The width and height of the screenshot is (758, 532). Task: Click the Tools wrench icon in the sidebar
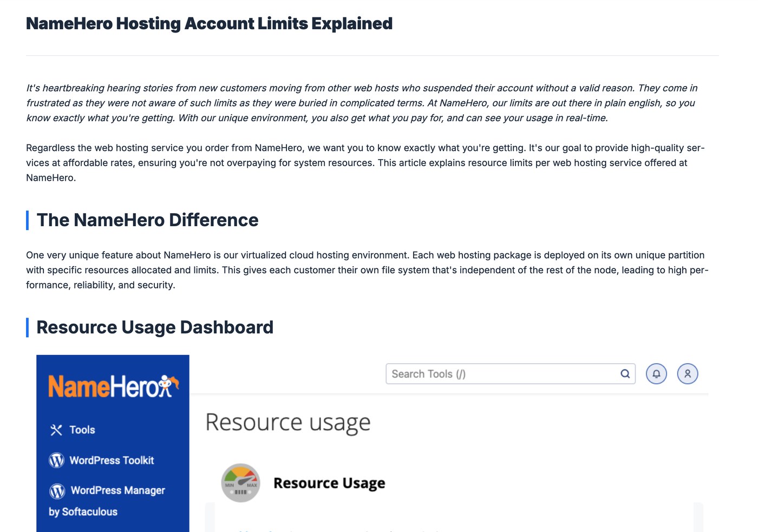(x=56, y=430)
